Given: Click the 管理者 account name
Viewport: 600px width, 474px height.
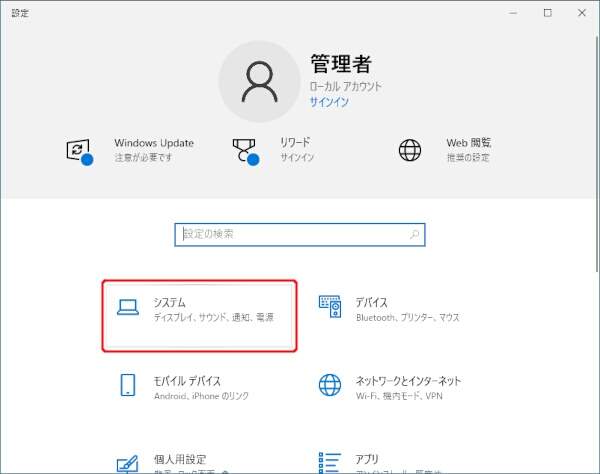Looking at the screenshot, I should pos(341,64).
